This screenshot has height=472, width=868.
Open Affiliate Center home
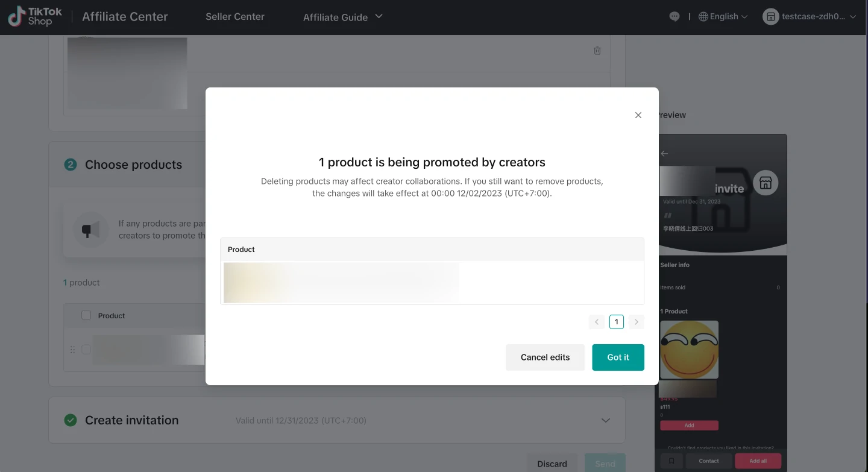point(125,17)
